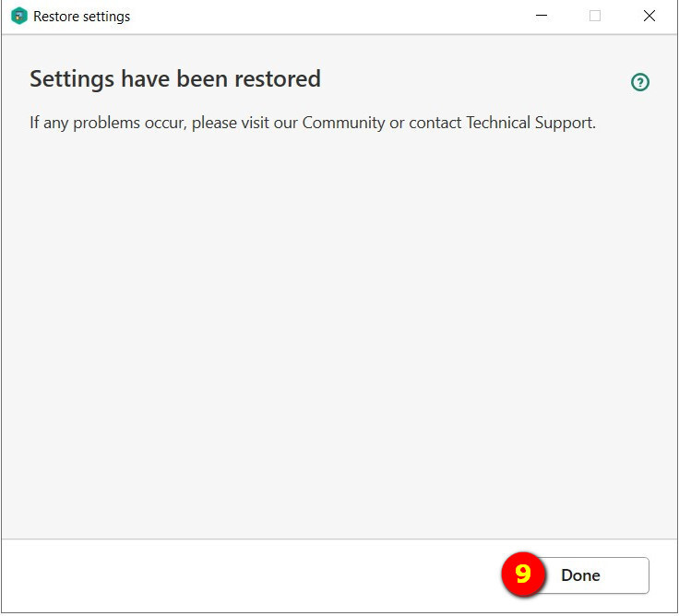Click the Technical Support text
The width and height of the screenshot is (679, 616).
pyautogui.click(x=530, y=123)
